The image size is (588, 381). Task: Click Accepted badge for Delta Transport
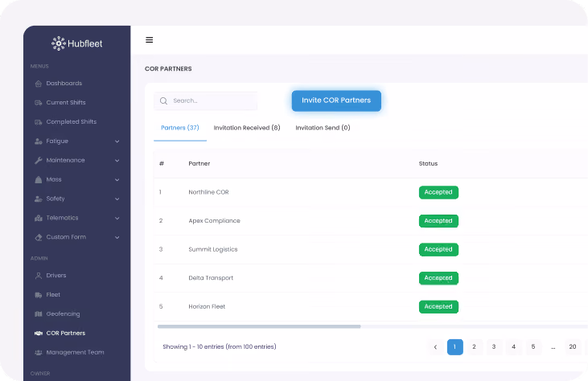click(438, 278)
